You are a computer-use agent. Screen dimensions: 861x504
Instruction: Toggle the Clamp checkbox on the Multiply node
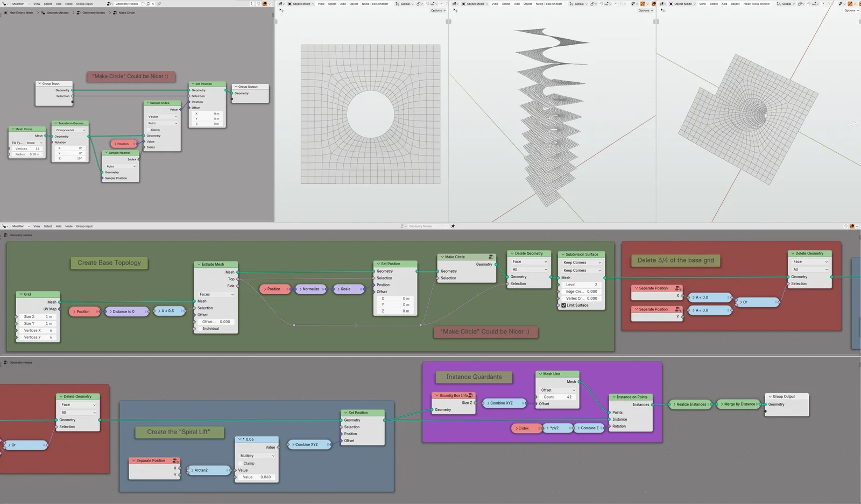click(x=241, y=463)
